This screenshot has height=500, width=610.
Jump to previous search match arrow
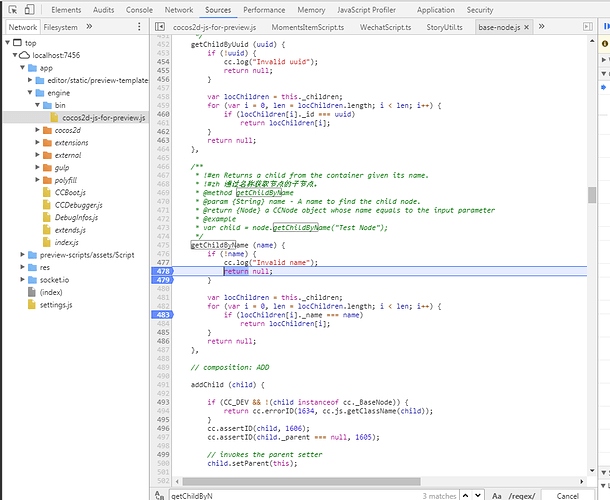coord(467,494)
